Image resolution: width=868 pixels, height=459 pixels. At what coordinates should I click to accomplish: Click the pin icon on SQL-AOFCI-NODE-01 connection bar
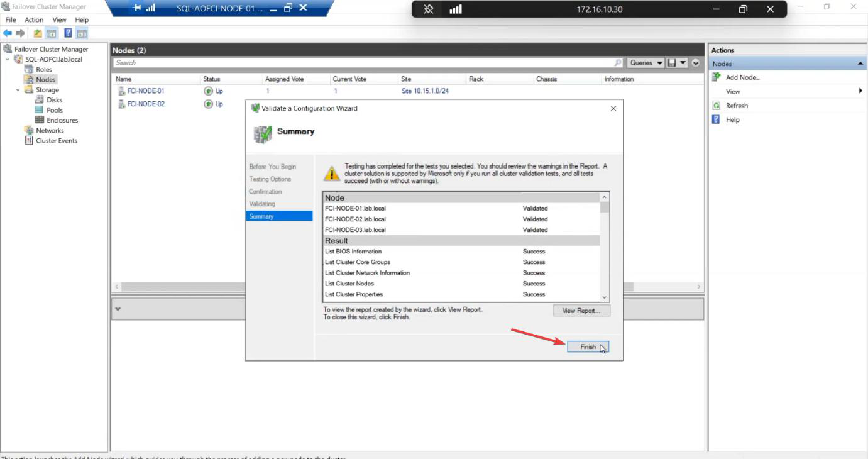tap(137, 8)
